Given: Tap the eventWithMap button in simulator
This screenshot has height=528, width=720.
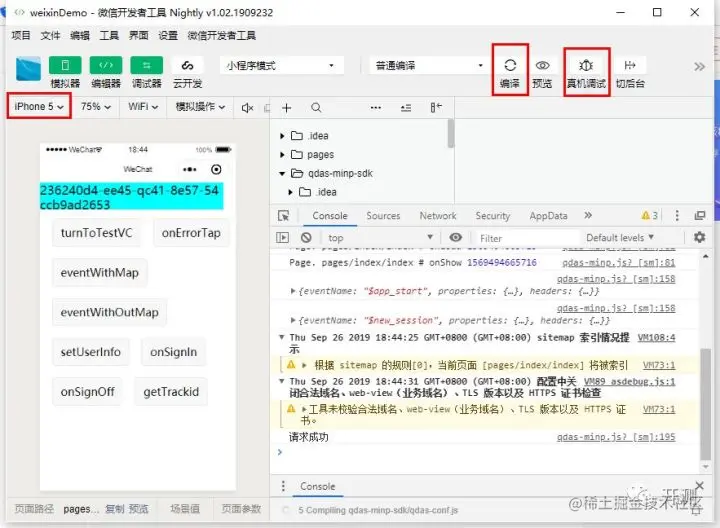Looking at the screenshot, I should point(100,273).
